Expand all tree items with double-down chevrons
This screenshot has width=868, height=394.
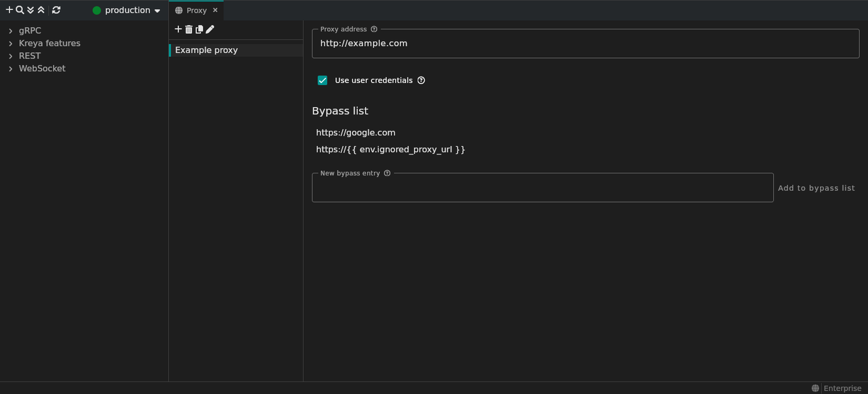pos(30,10)
